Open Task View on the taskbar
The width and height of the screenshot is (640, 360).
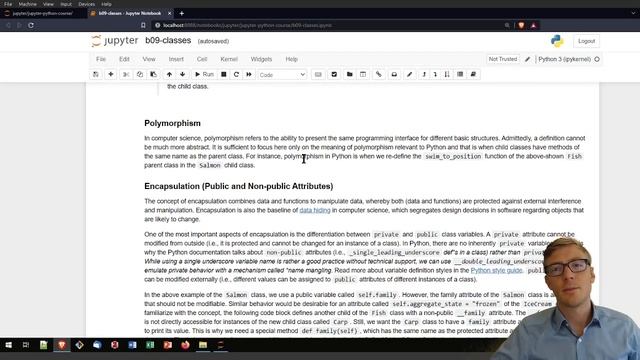tap(26, 345)
